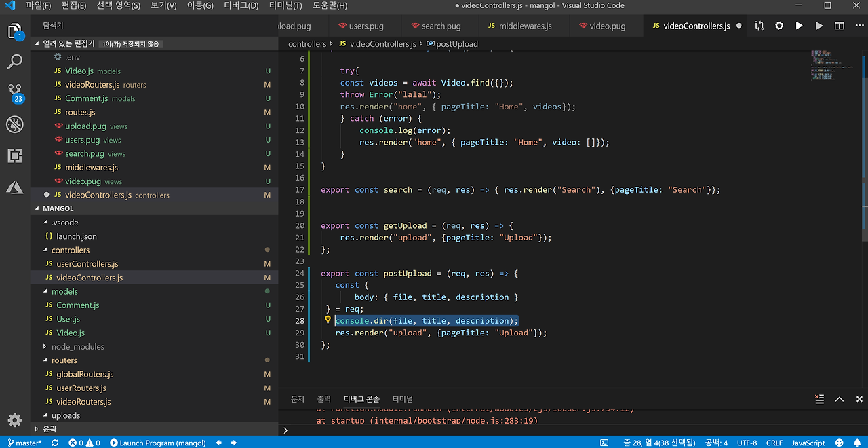Open the Debug view in activity bar
The height and width of the screenshot is (448, 868).
tap(15, 125)
